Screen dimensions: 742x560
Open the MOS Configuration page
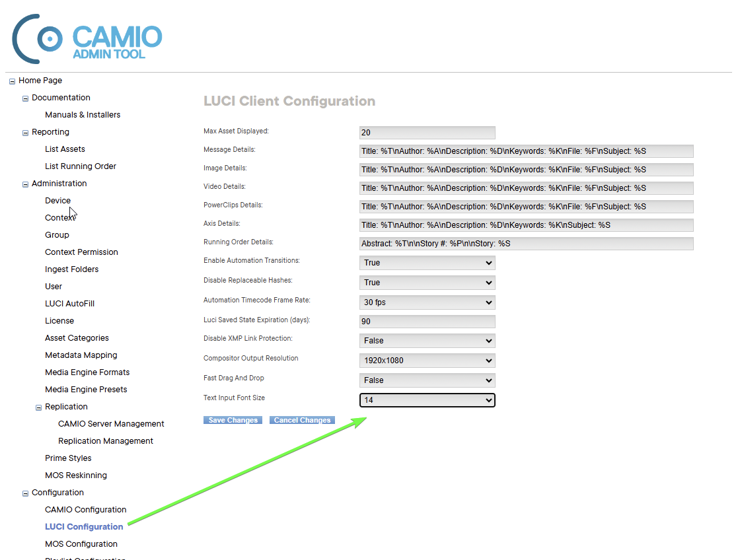(81, 543)
